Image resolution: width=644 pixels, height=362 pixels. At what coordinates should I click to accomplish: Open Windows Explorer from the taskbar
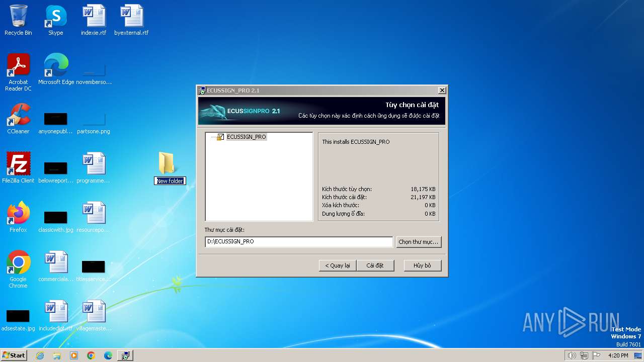click(57, 355)
